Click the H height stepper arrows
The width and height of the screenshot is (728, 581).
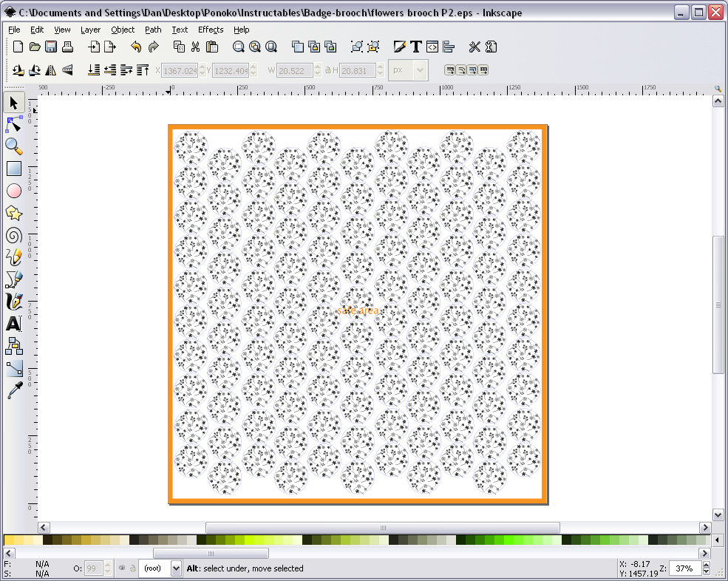coord(380,70)
